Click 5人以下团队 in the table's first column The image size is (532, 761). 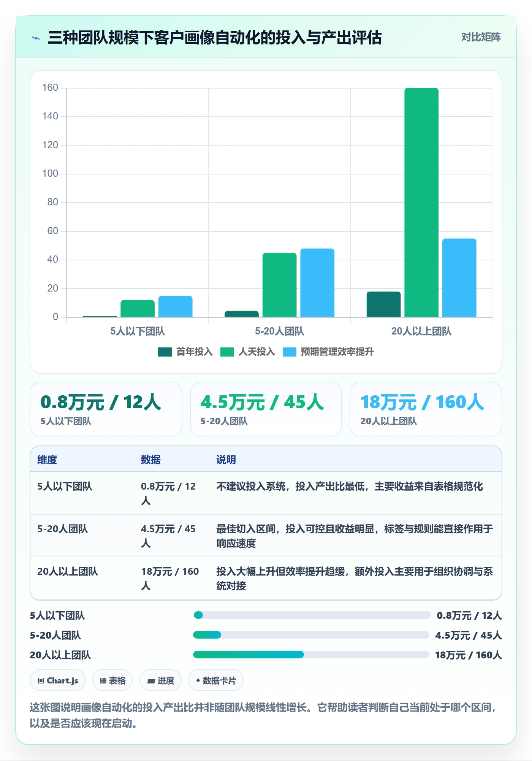65,487
